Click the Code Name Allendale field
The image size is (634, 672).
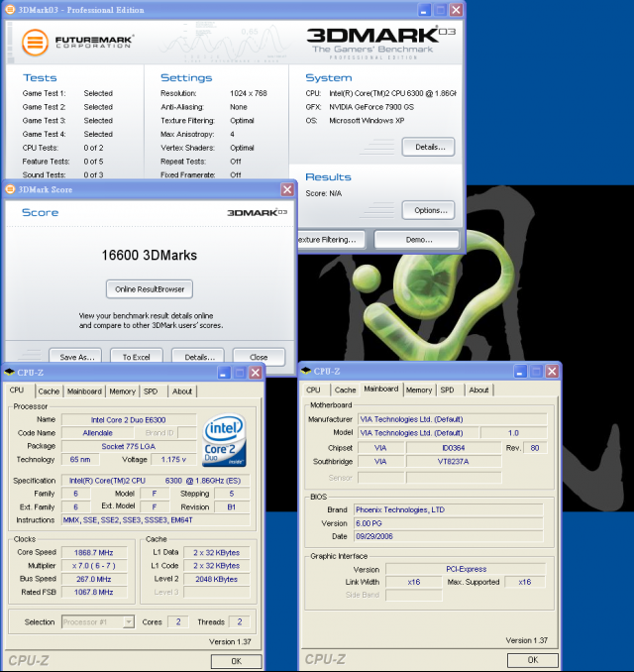coord(98,433)
